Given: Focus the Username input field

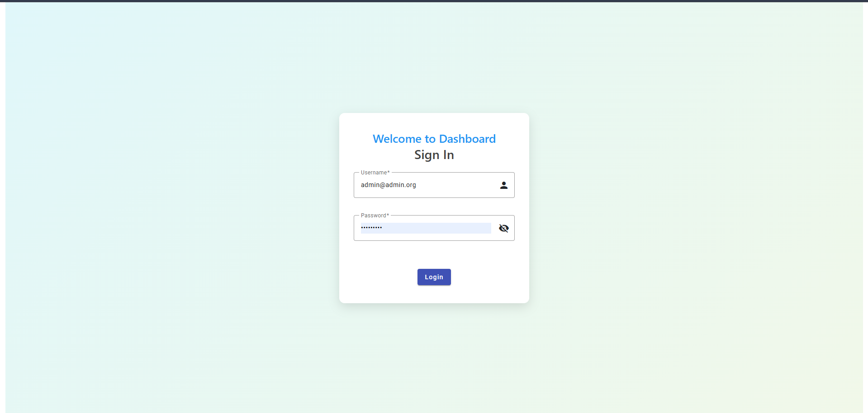Looking at the screenshot, I should [425, 185].
